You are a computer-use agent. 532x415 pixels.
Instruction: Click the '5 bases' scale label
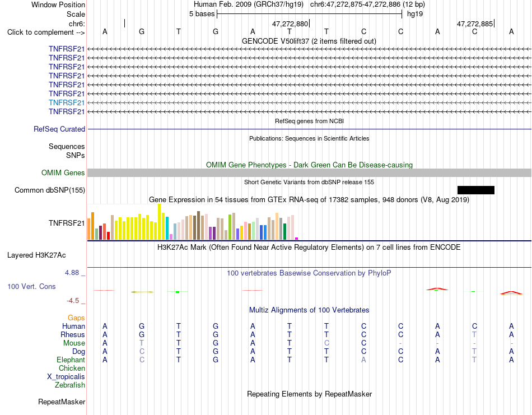(x=202, y=14)
